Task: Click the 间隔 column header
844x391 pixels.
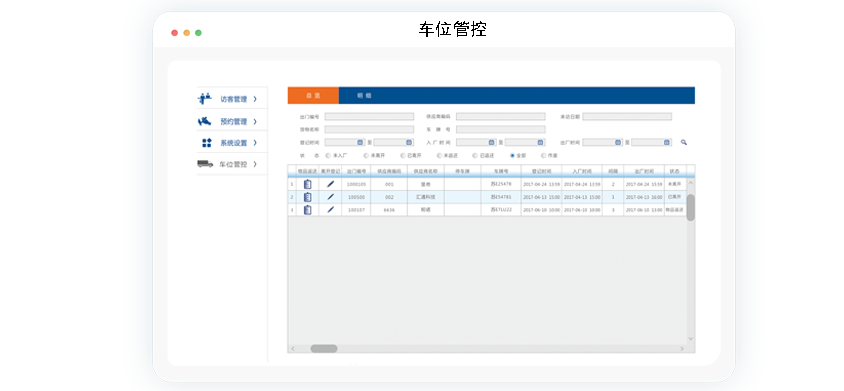Action: 613,171
